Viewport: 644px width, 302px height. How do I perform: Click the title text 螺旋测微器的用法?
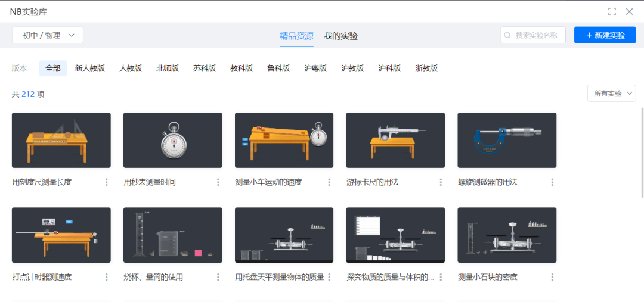[488, 182]
